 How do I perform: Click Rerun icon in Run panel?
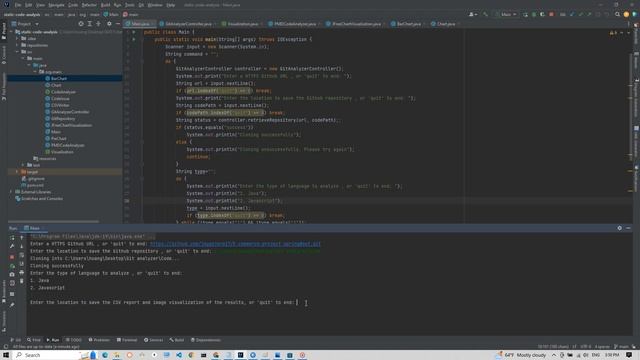click(x=12, y=238)
